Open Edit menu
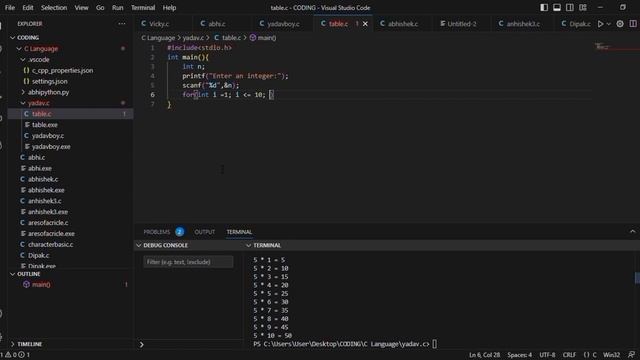Screen dimensions: 640x360 point(28,7)
